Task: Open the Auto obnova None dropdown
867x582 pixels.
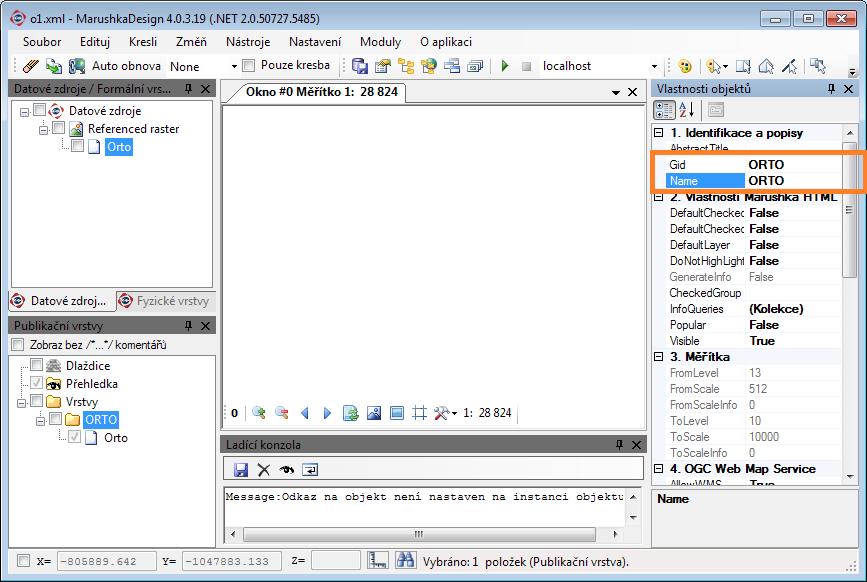Action: pos(234,66)
